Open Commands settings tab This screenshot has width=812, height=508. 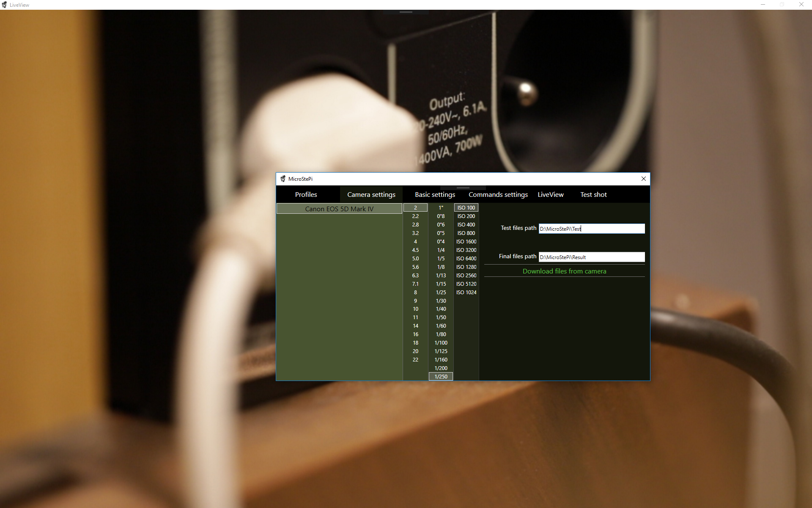point(498,195)
